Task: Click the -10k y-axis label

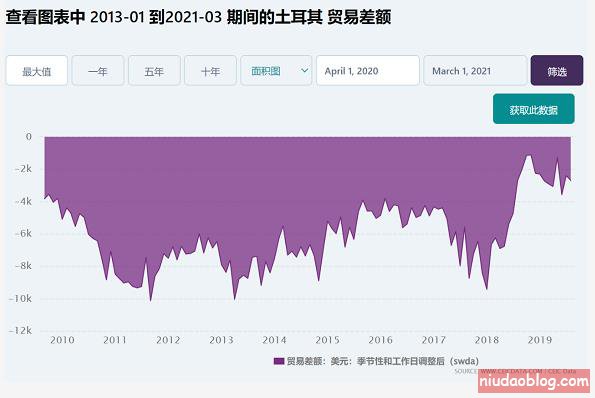Action: pos(20,299)
